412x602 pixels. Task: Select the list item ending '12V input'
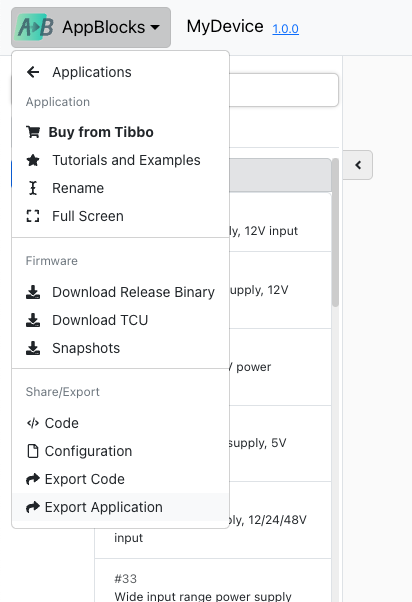click(280, 222)
